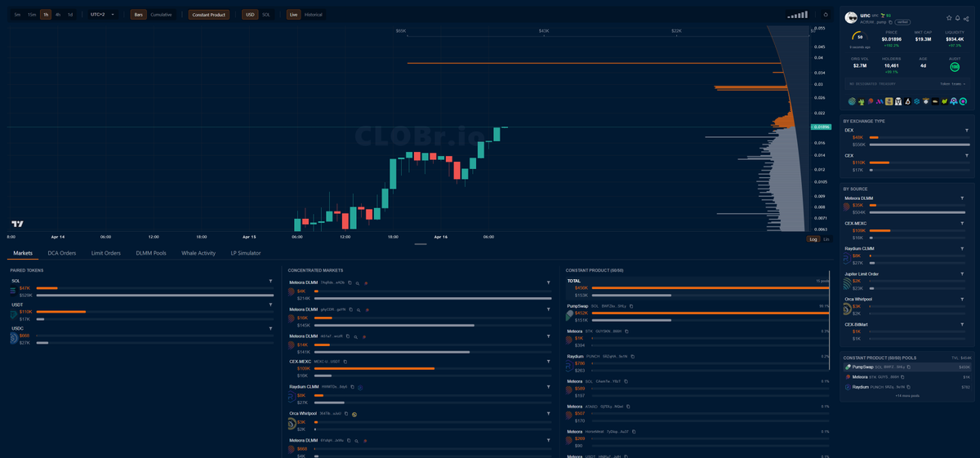Filter by USDC paired token funnel icon
This screenshot has width=980, height=458.
tap(270, 328)
